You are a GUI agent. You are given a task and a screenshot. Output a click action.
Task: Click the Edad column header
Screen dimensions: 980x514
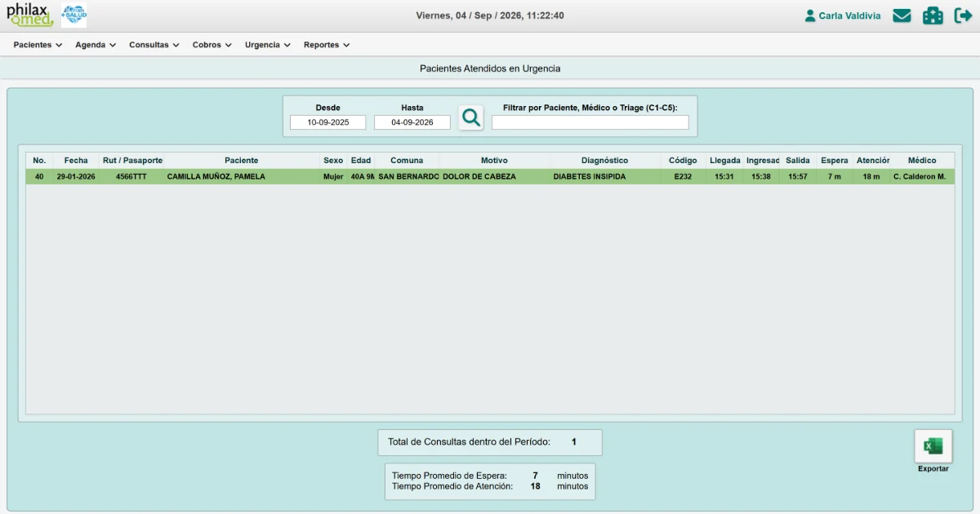tap(361, 161)
